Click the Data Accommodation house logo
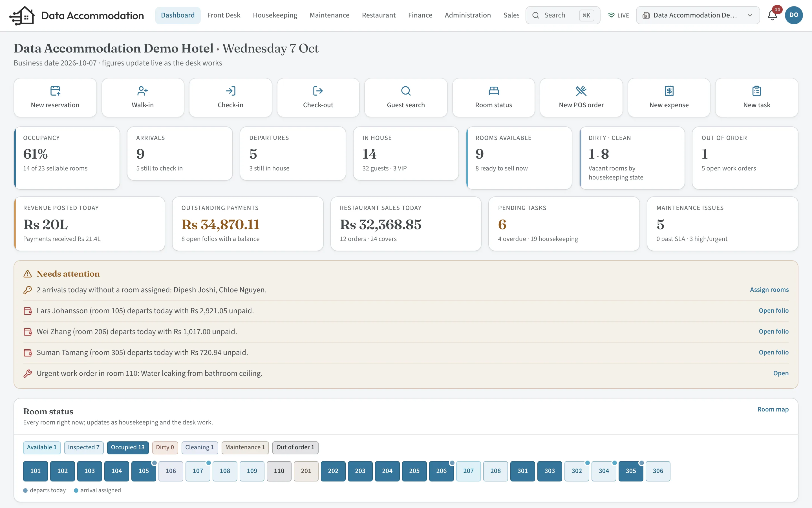 pyautogui.click(x=22, y=16)
